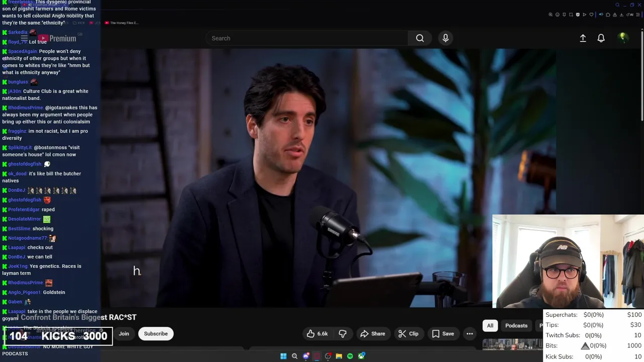Open the more actions ellipsis menu
Image resolution: width=644 pixels, height=362 pixels.
(469, 334)
